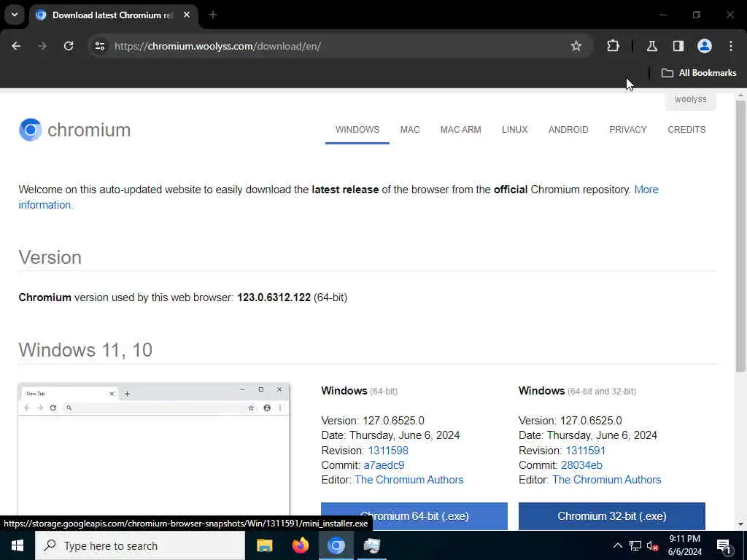Select the ANDROID navigation tab

point(568,130)
